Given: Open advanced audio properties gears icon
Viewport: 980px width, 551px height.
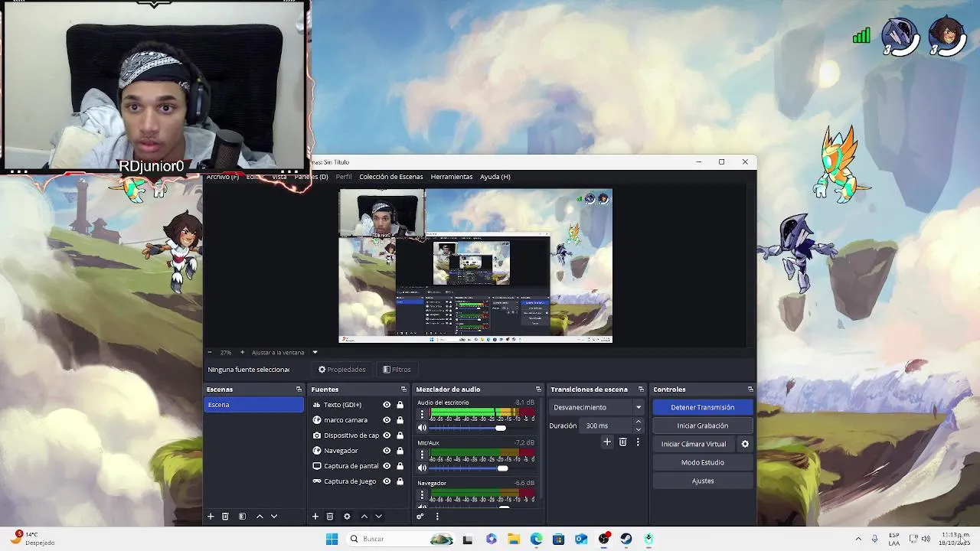Looking at the screenshot, I should point(420,517).
